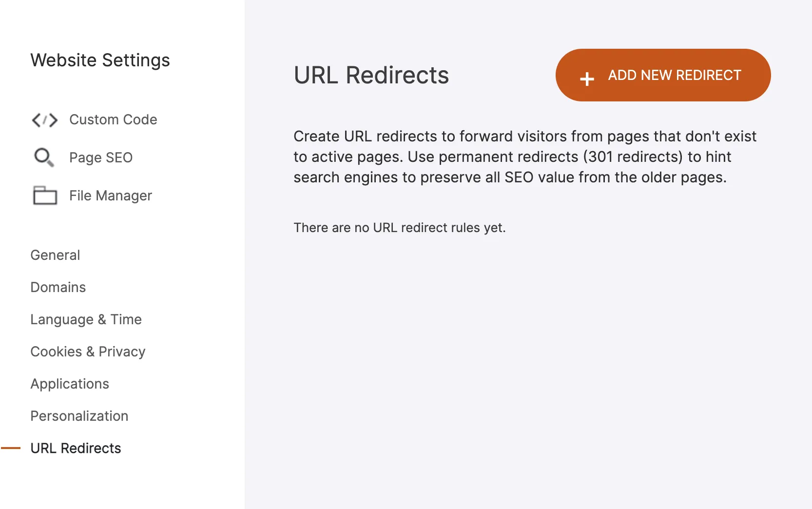
Task: Click the Website Settings sidebar heading
Action: coord(100,60)
